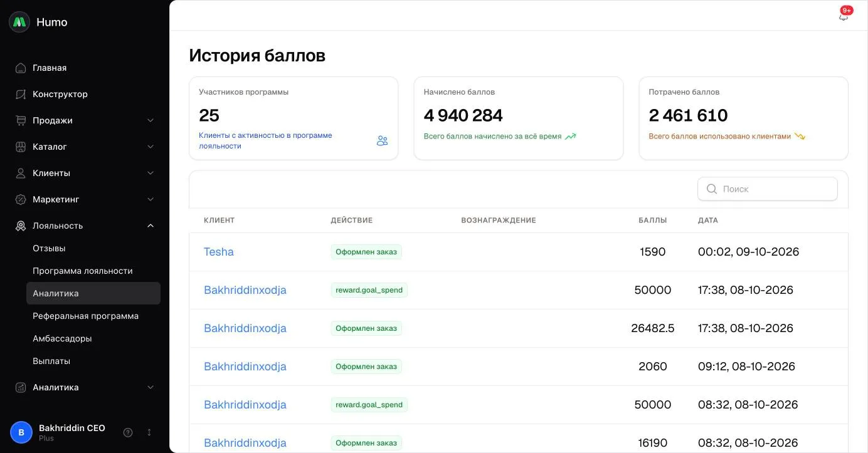Click the Маркетинг sidebar icon

(x=21, y=199)
